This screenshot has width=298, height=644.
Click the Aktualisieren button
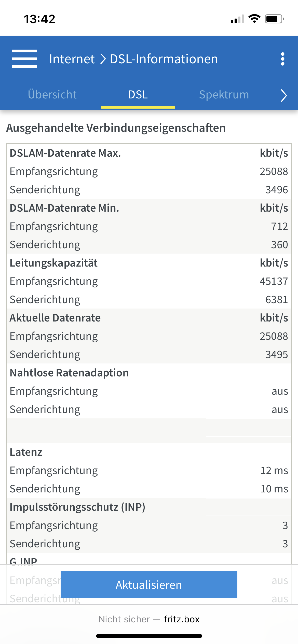coord(149,584)
